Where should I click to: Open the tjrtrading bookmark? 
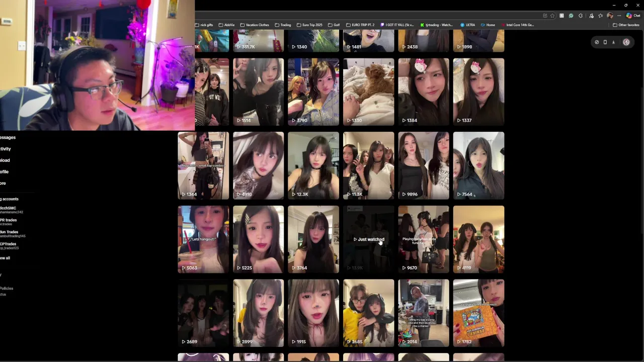[437, 25]
